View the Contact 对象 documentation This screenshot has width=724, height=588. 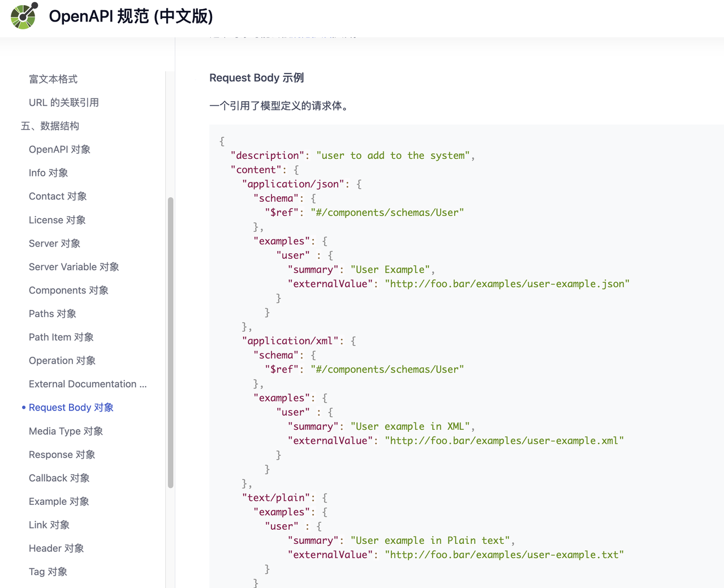pyautogui.click(x=57, y=196)
